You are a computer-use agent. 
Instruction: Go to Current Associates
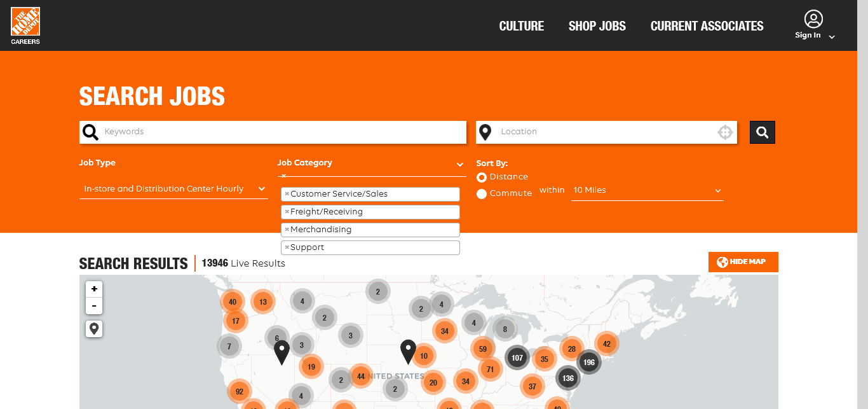[707, 26]
